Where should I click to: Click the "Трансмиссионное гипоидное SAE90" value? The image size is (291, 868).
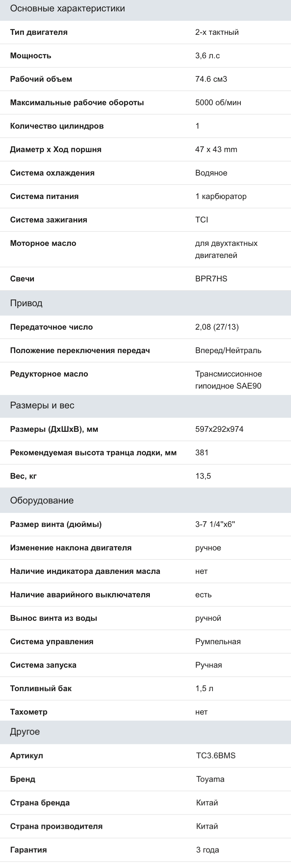point(228,380)
